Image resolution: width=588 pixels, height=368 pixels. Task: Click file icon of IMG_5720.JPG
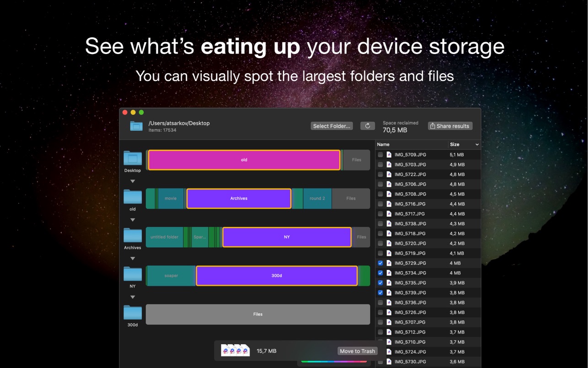389,244
